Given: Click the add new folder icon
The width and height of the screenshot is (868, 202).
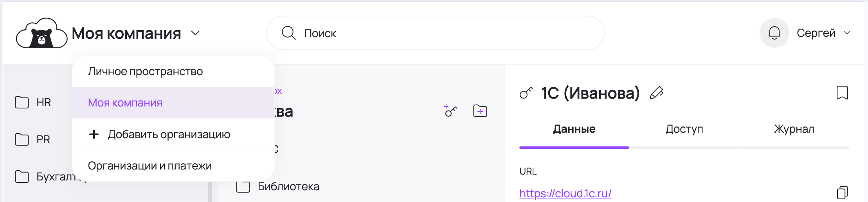Looking at the screenshot, I should pos(480,111).
